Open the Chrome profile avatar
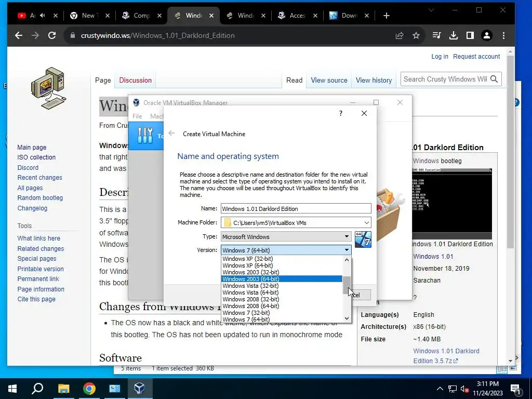 point(486,35)
